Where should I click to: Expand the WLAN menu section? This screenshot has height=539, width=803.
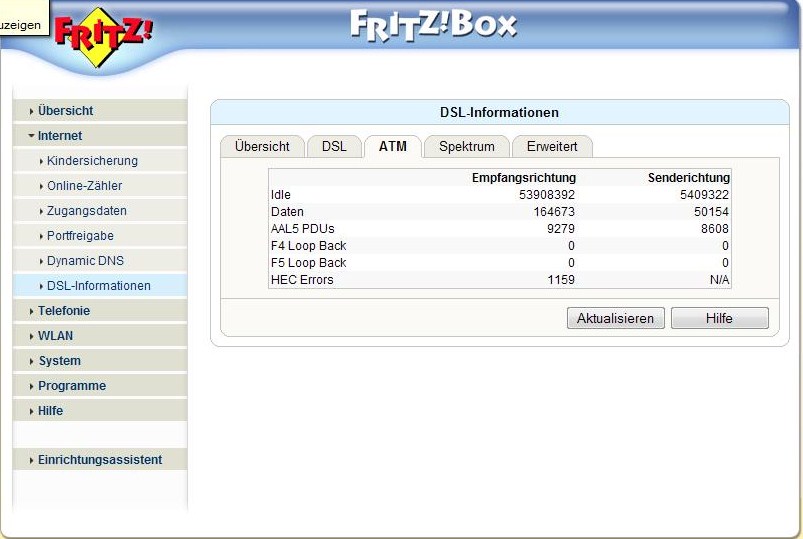[100, 336]
